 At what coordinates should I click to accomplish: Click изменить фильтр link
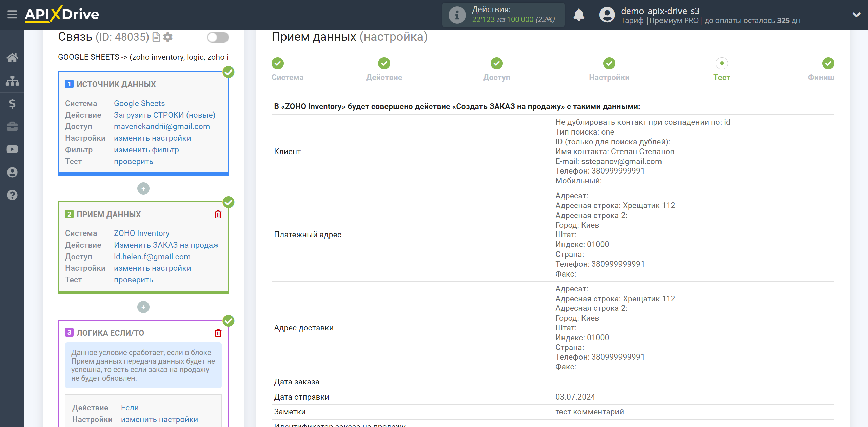tap(146, 150)
